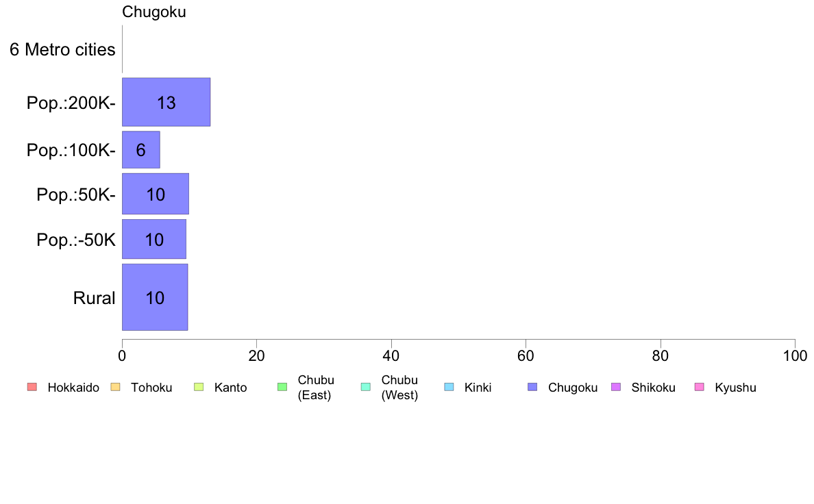Click the Hokkaido legend label text
This screenshot has height=504, width=814.
[x=73, y=388]
